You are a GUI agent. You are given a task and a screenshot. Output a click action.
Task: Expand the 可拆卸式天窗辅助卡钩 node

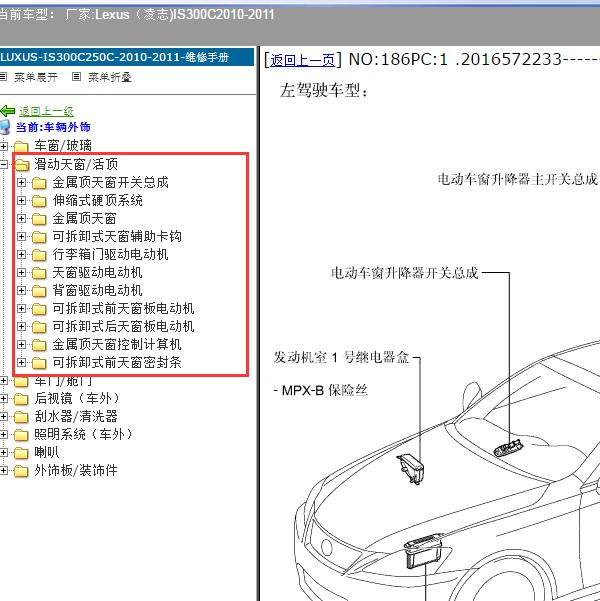tap(21, 236)
